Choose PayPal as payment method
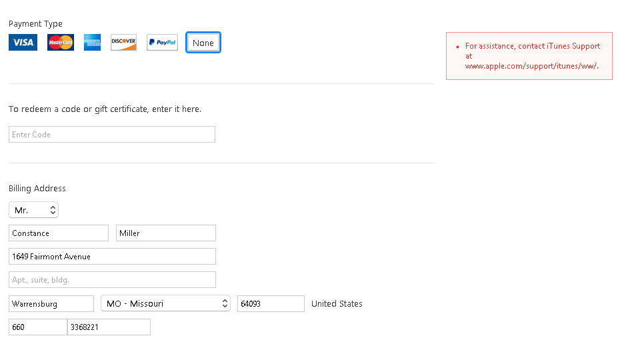 click(x=162, y=43)
